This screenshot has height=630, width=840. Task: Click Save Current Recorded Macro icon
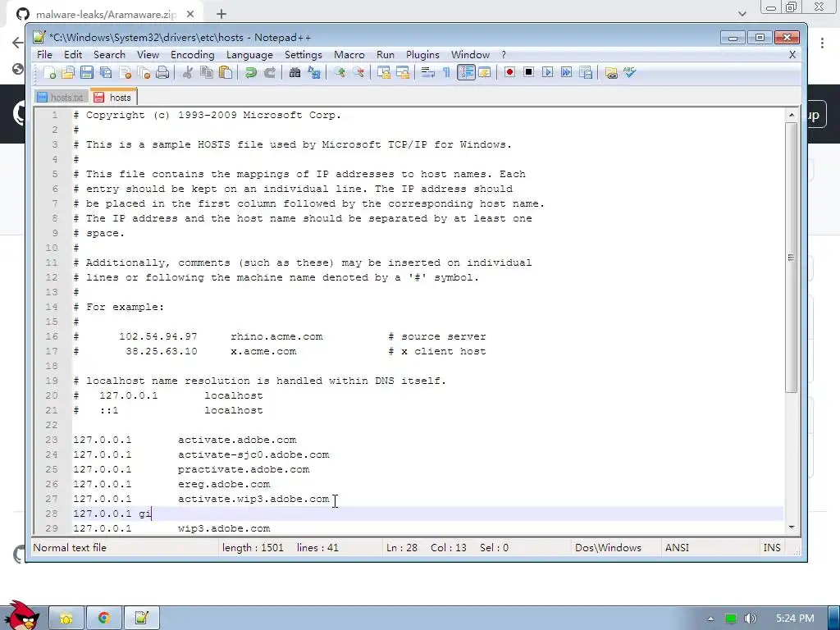tap(586, 72)
